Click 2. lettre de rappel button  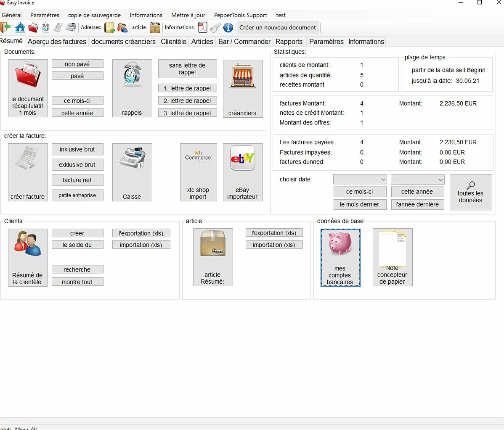(187, 100)
